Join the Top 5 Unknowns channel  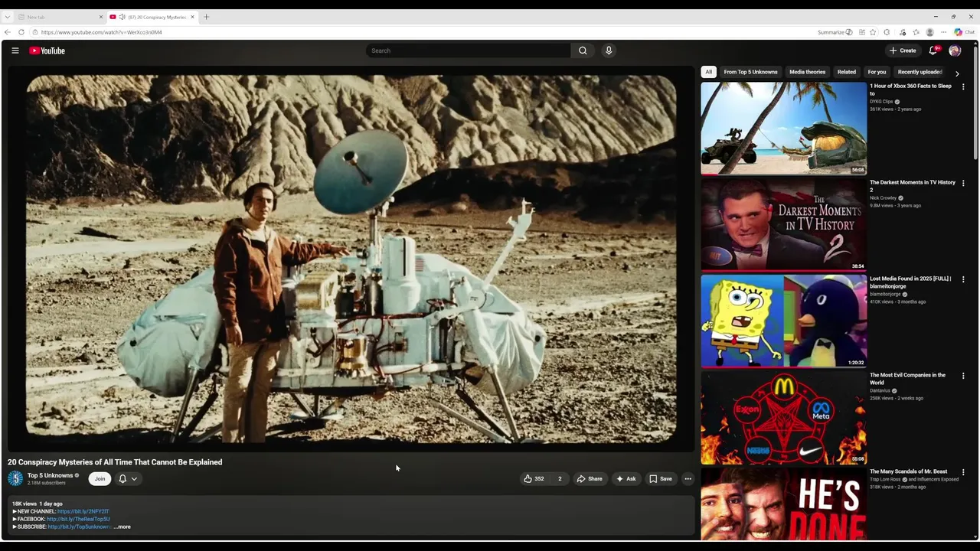[100, 479]
